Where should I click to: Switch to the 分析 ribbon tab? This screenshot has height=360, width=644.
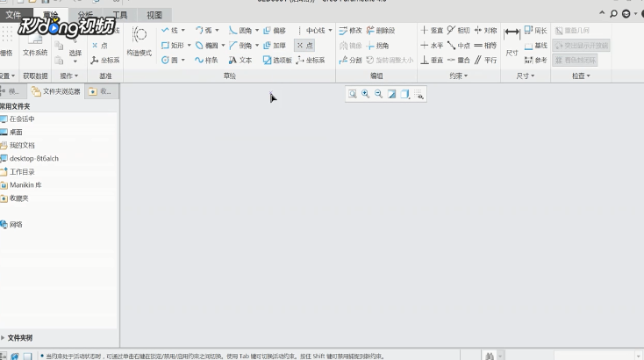(x=85, y=15)
